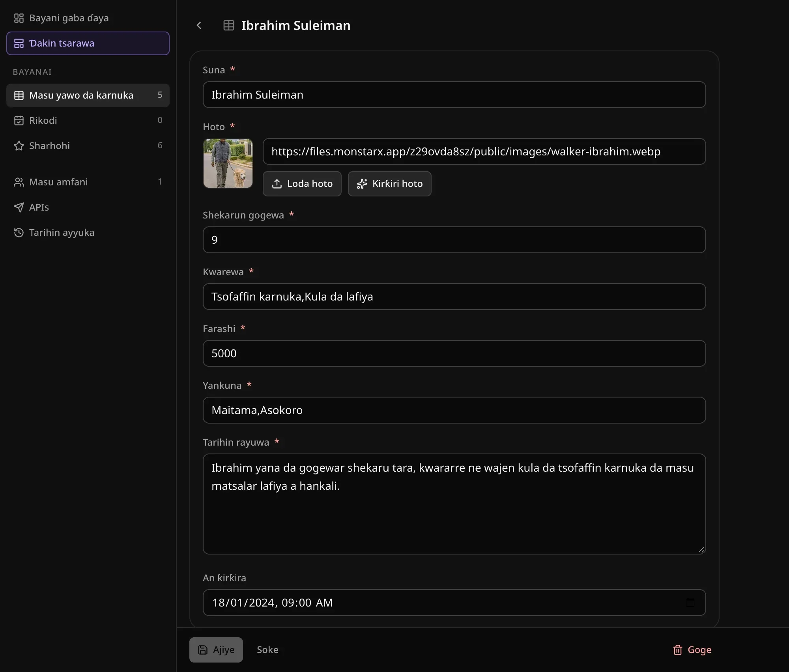
Task: Focus the Hoto image URL field
Action: [484, 151]
